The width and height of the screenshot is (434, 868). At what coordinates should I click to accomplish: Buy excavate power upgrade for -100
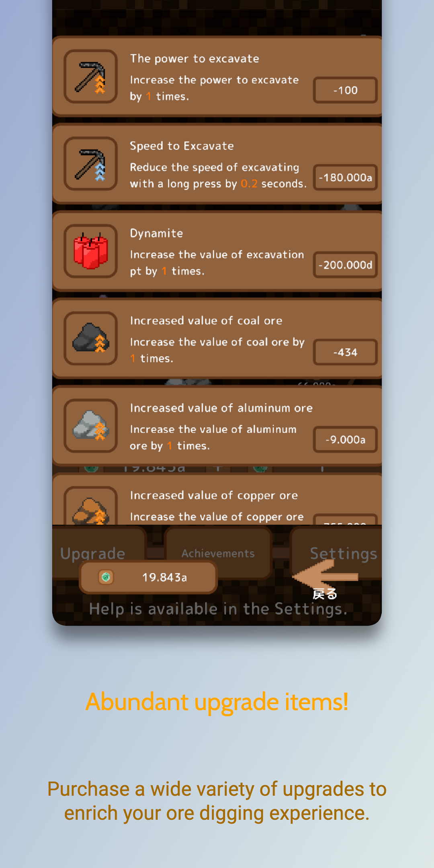pyautogui.click(x=345, y=90)
